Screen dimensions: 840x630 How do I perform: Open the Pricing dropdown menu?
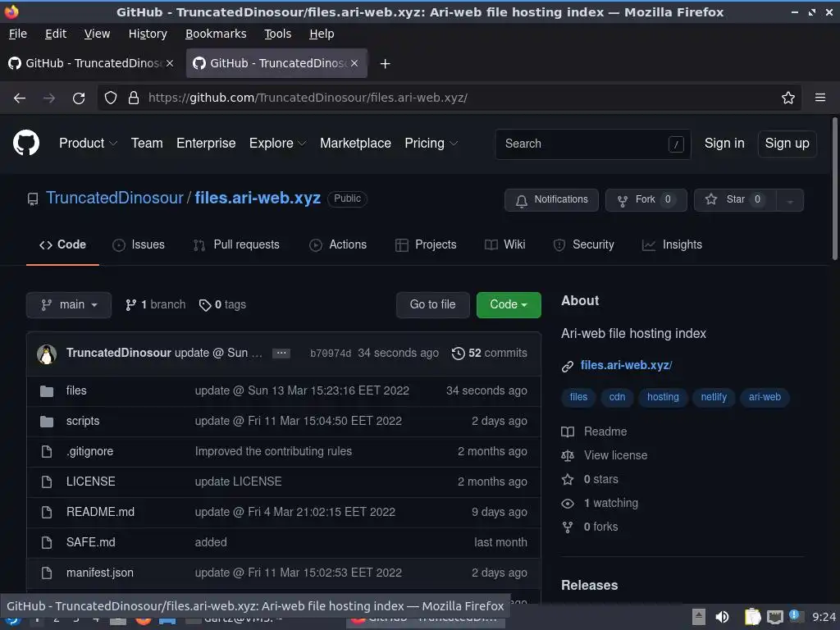click(431, 143)
